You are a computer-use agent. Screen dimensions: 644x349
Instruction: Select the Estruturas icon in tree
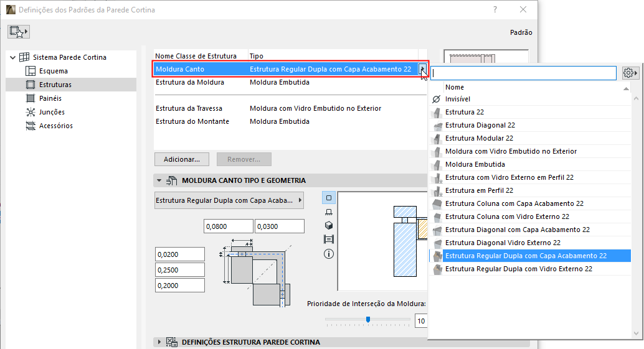coord(31,85)
